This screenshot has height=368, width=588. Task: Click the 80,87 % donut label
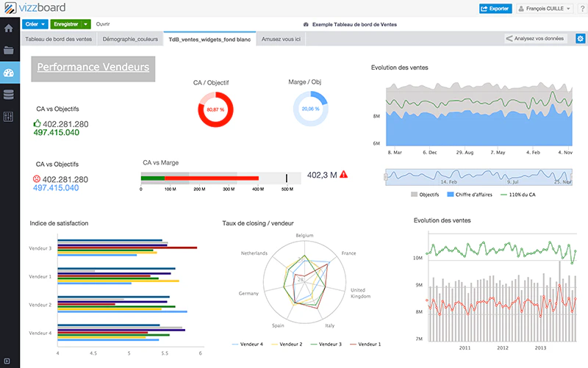[215, 109]
